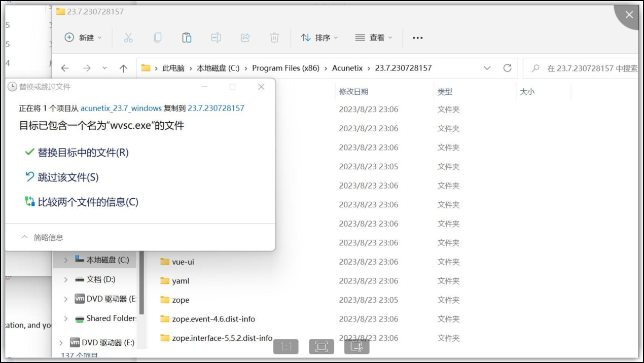This screenshot has height=363, width=644.
Task: Click chevron after Acunetix in breadcrumb
Action: (369, 68)
